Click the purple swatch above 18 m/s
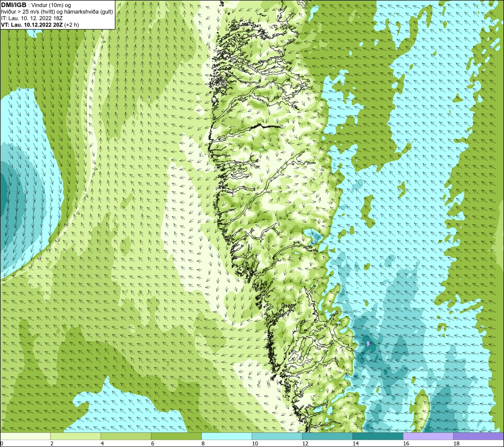This screenshot has width=504, height=447. click(479, 436)
